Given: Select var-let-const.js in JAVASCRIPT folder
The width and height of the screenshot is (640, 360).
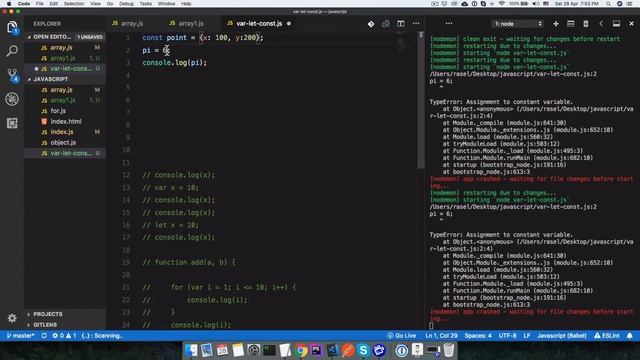Looking at the screenshot, I should pos(65,153).
